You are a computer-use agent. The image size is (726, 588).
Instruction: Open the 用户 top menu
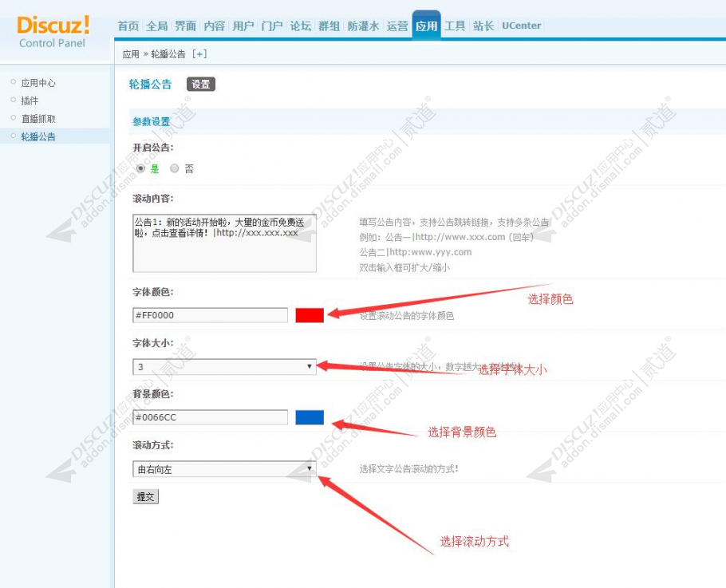point(243,26)
